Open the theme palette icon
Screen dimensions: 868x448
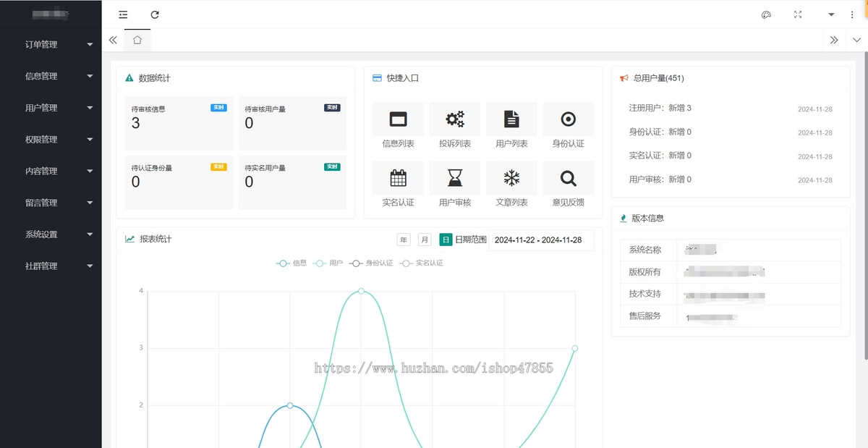pyautogui.click(x=766, y=14)
